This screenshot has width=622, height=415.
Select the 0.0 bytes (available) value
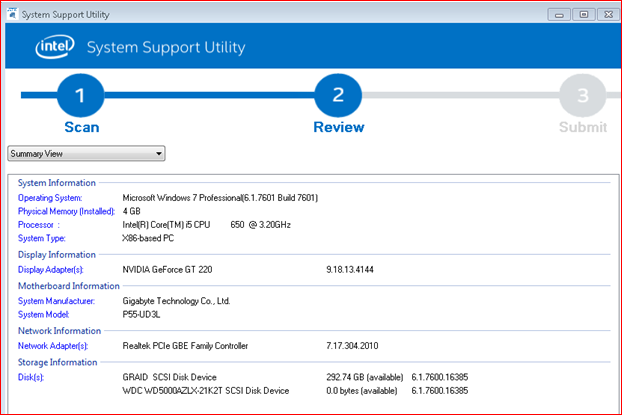coord(361,391)
